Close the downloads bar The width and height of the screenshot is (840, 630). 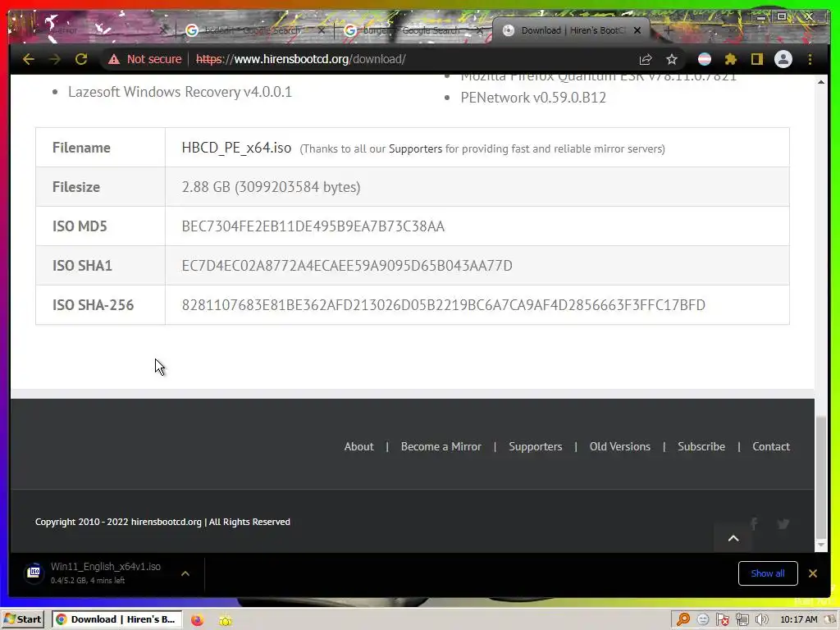pos(813,573)
